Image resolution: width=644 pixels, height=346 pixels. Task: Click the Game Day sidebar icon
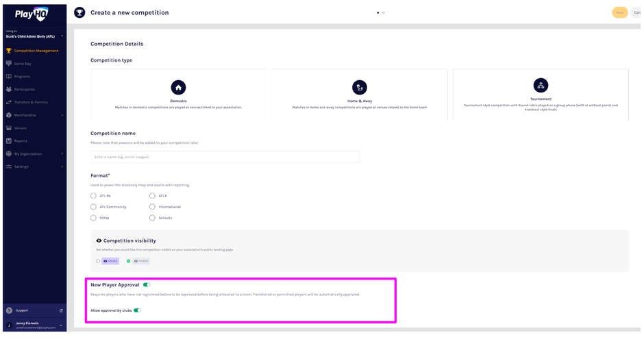coord(9,64)
